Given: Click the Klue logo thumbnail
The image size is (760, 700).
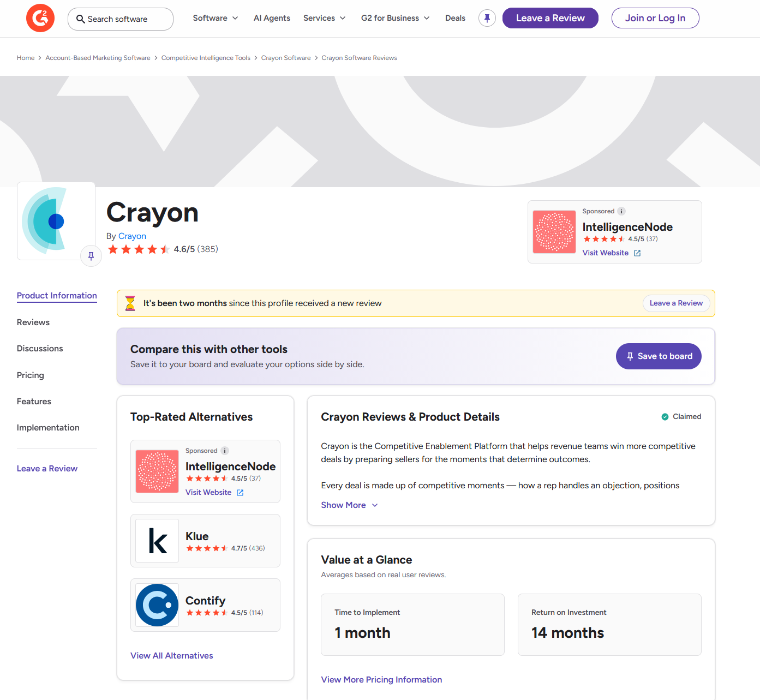Looking at the screenshot, I should coord(157,541).
